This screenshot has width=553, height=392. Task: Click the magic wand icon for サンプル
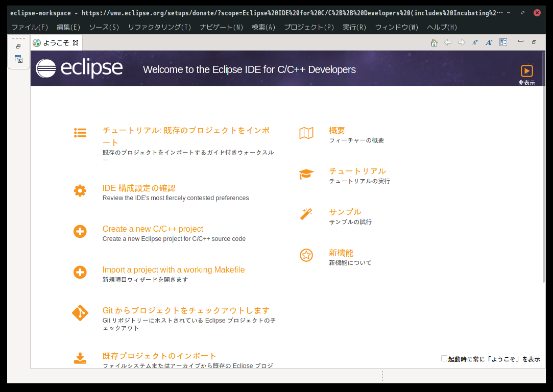tap(306, 214)
